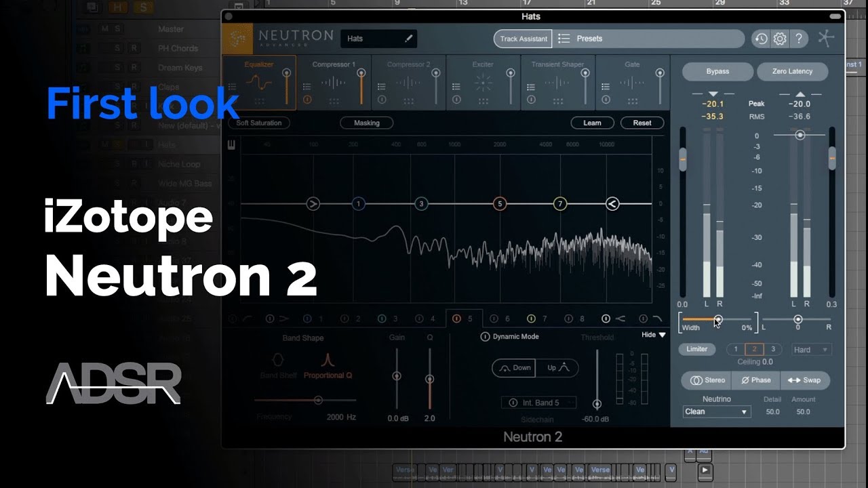The image size is (868, 488).
Task: Set Up dynamic direction
Action: (557, 368)
